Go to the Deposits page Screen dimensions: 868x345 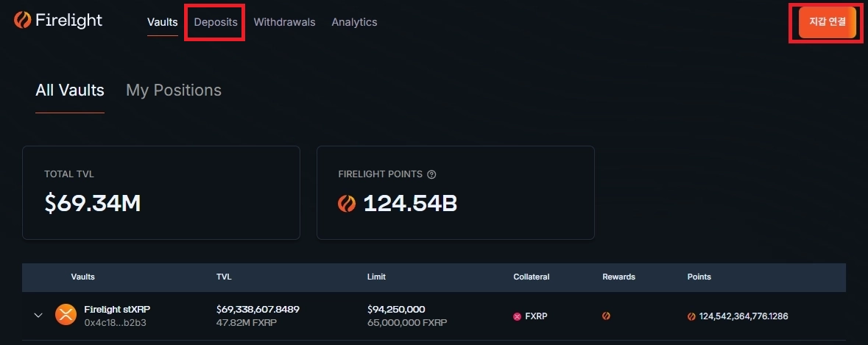[x=216, y=22]
